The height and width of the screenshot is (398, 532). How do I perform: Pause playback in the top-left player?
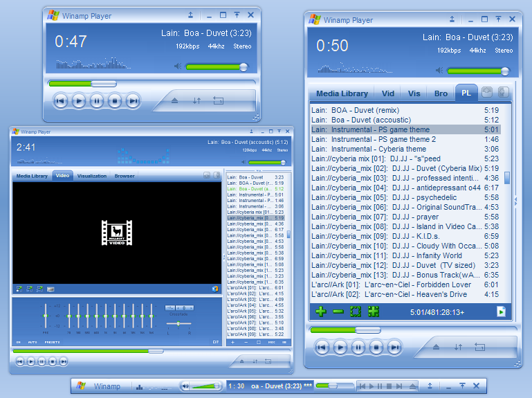pos(97,101)
